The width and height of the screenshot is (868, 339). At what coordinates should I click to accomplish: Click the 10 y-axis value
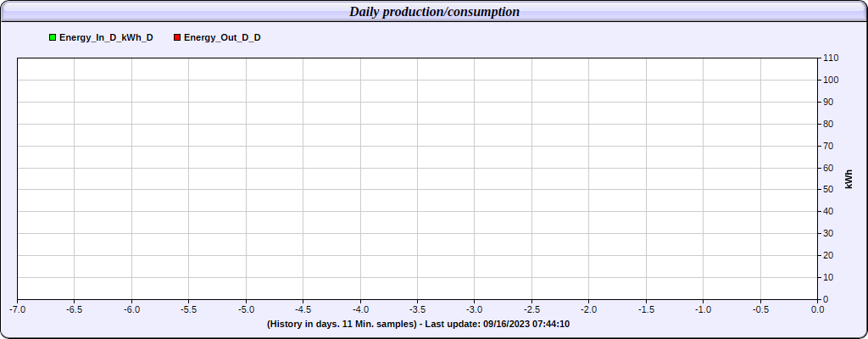(829, 277)
